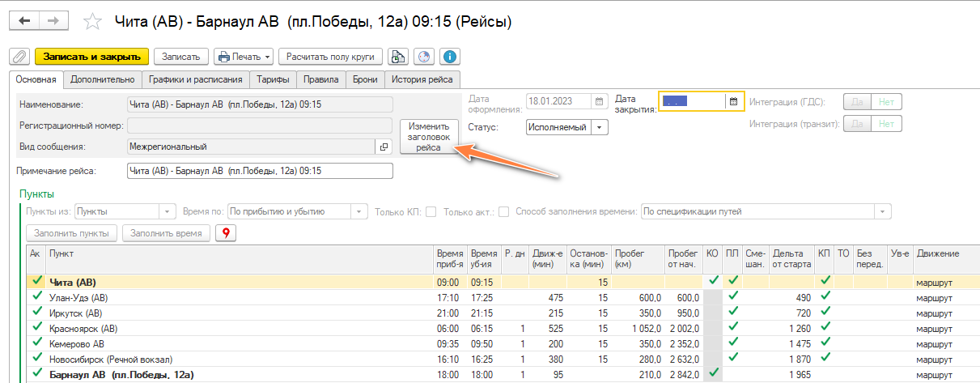This screenshot has height=383, width=980.
Task: Click the round globe icon in the toolbar
Action: (422, 57)
